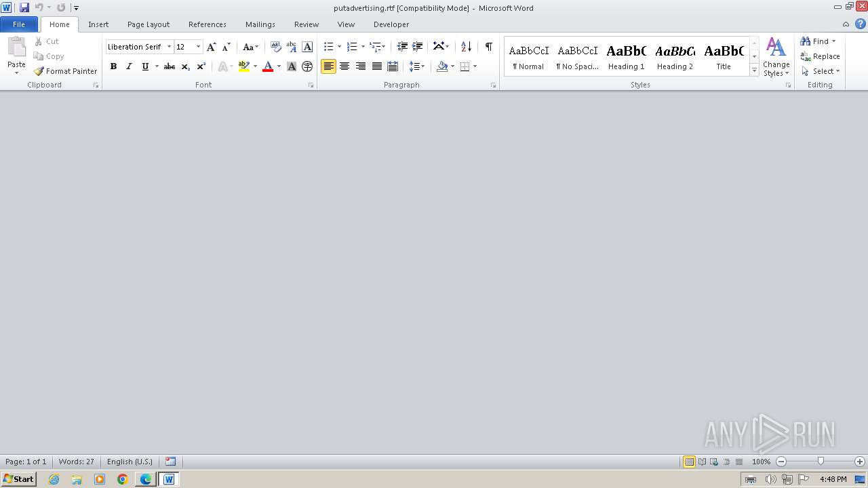Image resolution: width=868 pixels, height=488 pixels.
Task: Switch to the Mailings tab
Action: point(260,24)
